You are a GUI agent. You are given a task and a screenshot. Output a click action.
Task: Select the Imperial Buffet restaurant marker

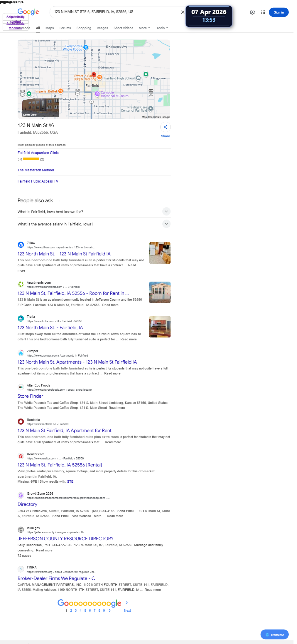(x=60, y=91)
